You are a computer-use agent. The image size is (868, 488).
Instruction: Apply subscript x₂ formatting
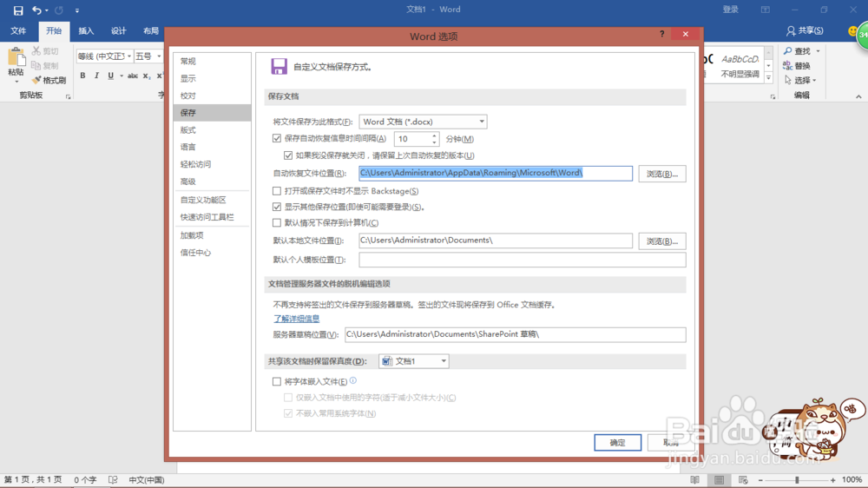tap(146, 76)
